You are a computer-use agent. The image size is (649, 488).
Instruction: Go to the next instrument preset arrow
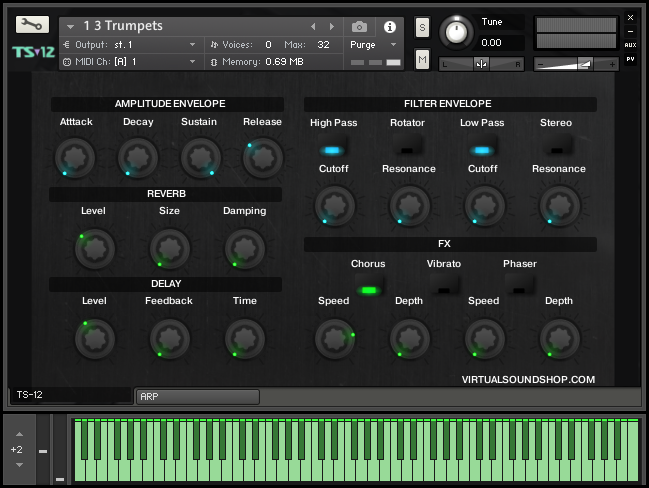point(333,26)
